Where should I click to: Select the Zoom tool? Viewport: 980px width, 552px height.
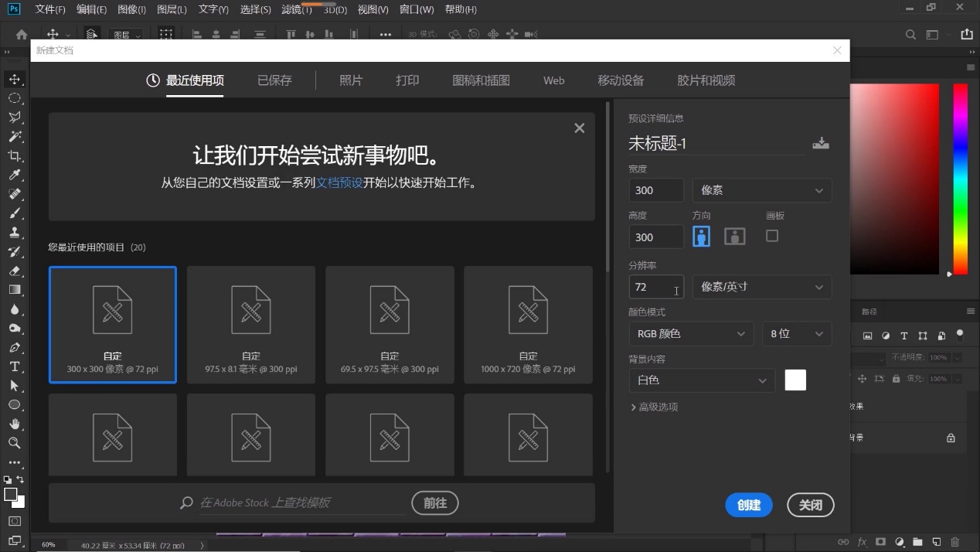tap(15, 443)
